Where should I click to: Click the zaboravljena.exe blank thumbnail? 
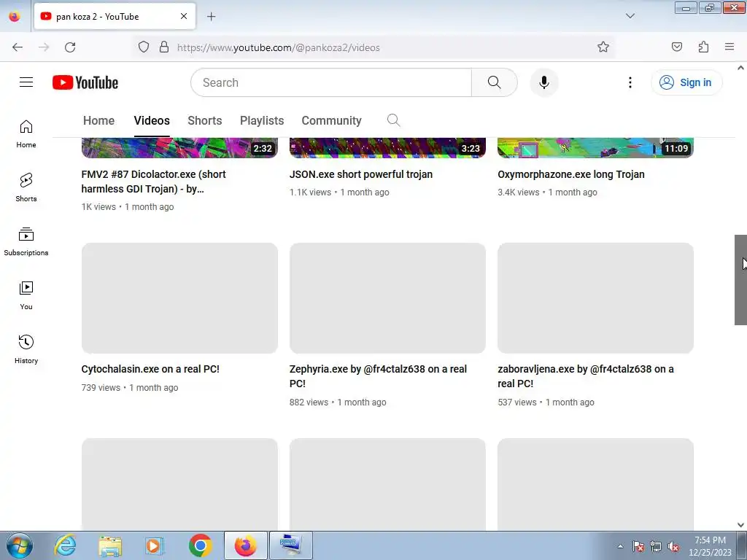595,298
